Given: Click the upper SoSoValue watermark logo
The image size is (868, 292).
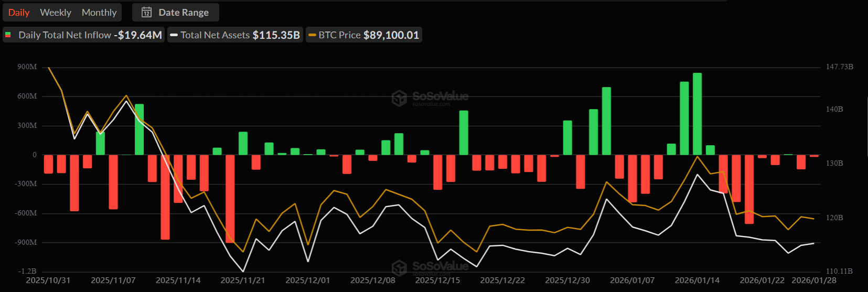Looking at the screenshot, I should pos(400,98).
